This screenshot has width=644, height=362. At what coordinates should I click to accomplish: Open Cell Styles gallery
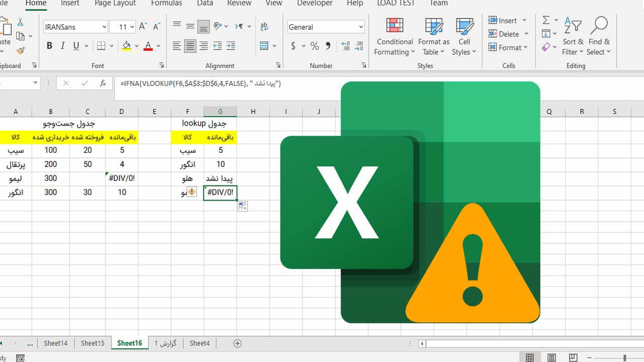click(x=464, y=36)
